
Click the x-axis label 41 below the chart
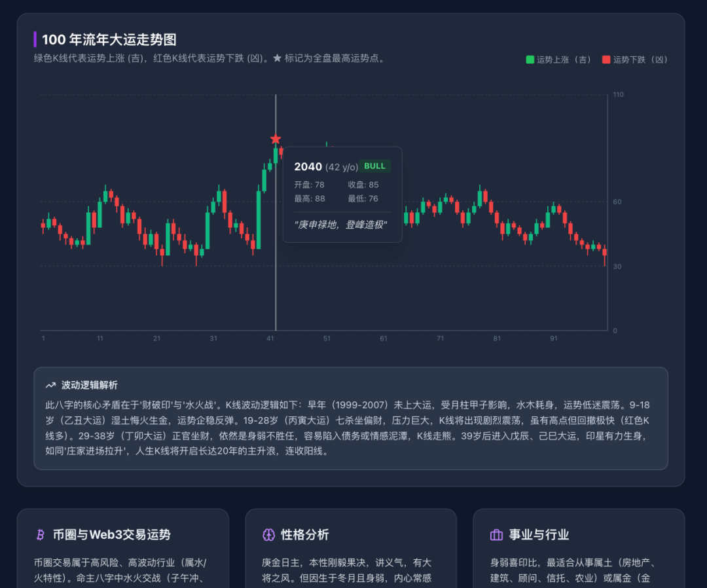tap(270, 339)
